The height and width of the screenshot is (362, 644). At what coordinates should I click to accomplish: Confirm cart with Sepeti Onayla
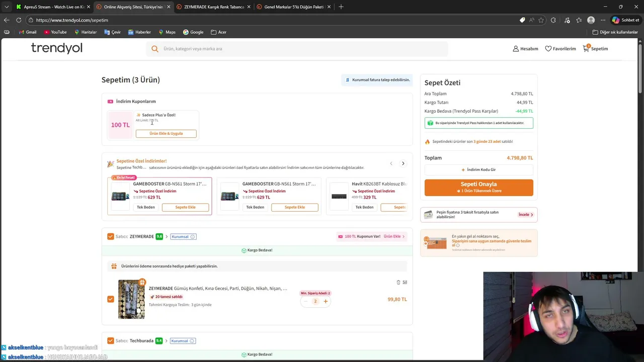478,187
